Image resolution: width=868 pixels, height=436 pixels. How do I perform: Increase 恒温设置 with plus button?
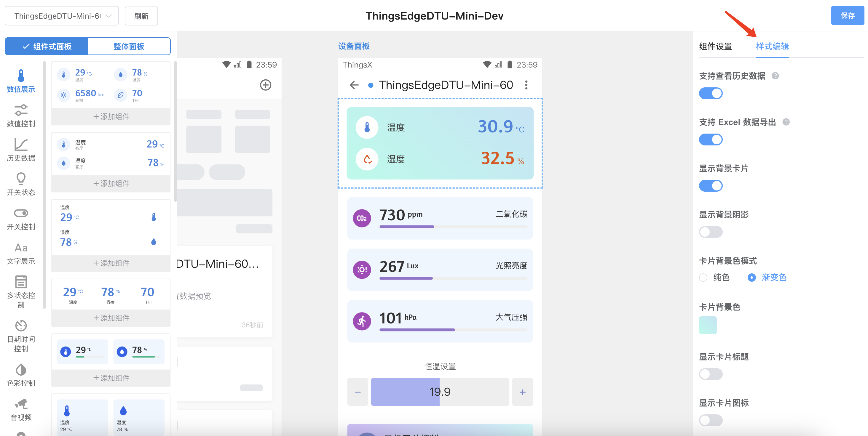coord(522,392)
